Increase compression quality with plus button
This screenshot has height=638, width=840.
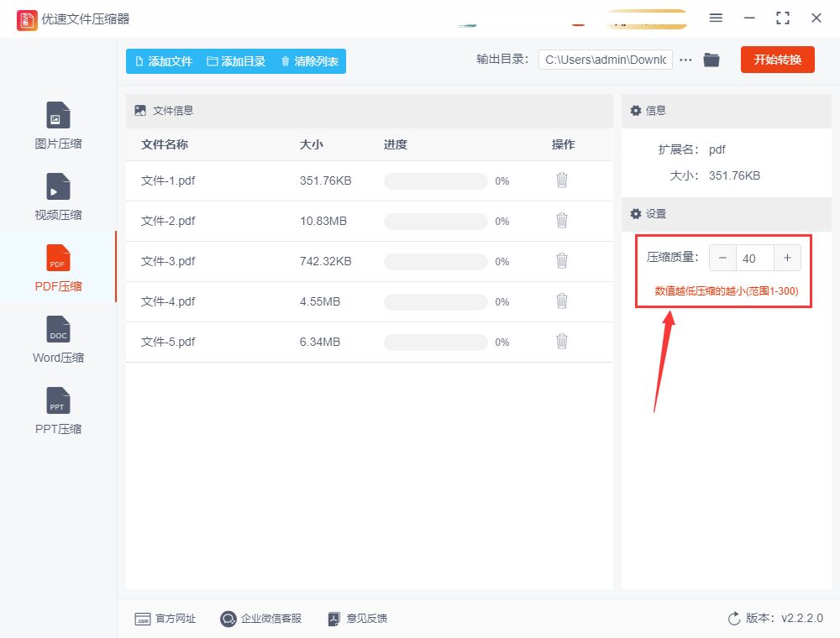click(788, 258)
